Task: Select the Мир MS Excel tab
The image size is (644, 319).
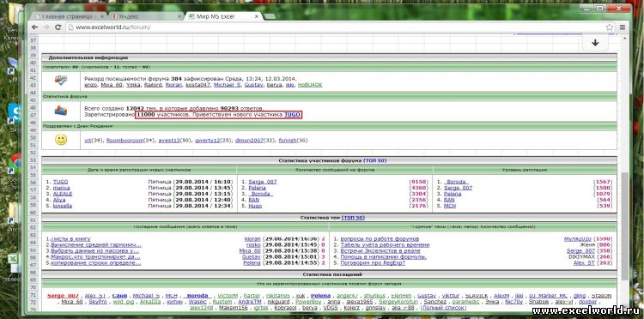Action: click(224, 16)
